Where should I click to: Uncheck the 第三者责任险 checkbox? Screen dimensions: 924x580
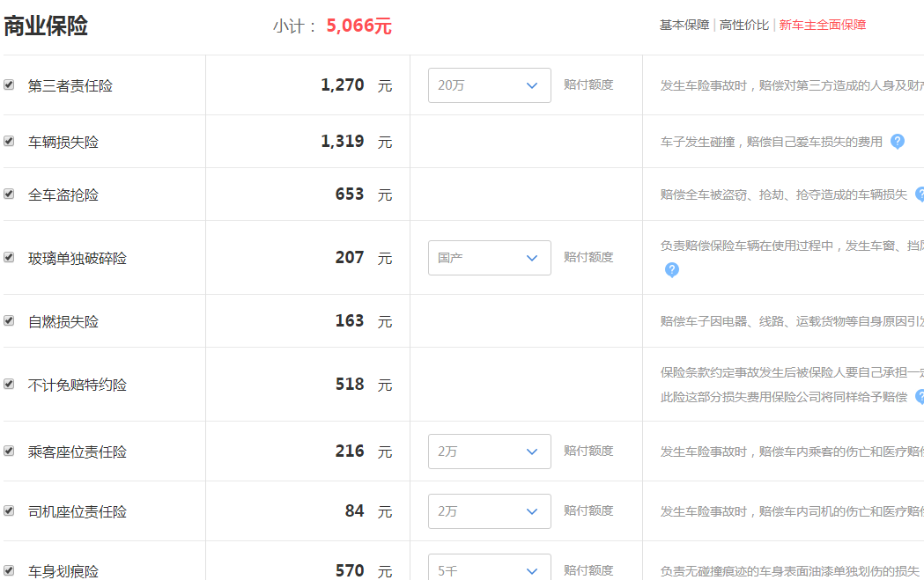pyautogui.click(x=9, y=84)
